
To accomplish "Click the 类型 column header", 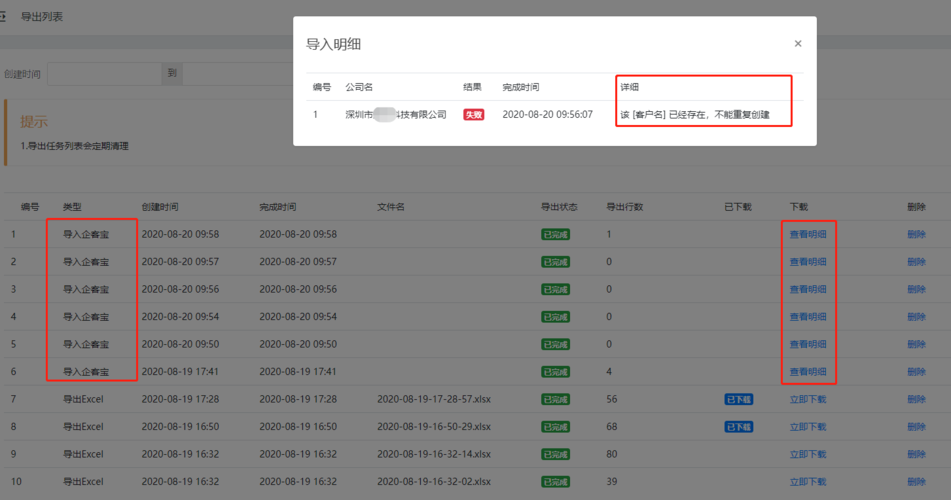I will click(x=72, y=207).
